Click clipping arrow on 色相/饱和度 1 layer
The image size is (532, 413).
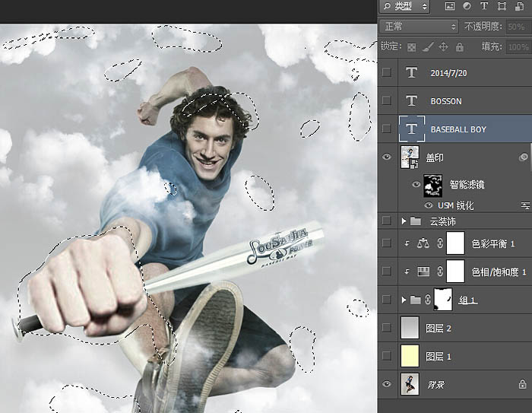[x=407, y=272]
